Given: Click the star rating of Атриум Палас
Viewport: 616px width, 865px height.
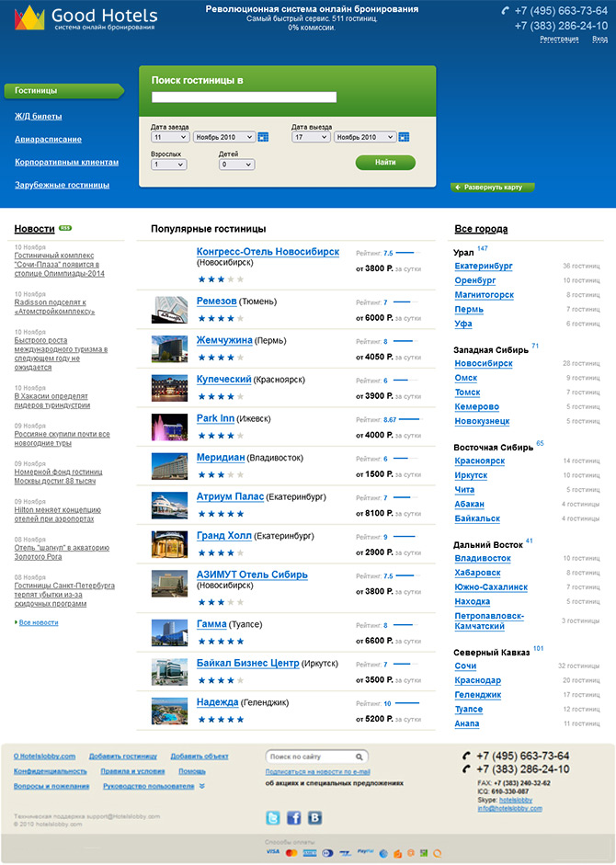Looking at the screenshot, I should point(221,514).
